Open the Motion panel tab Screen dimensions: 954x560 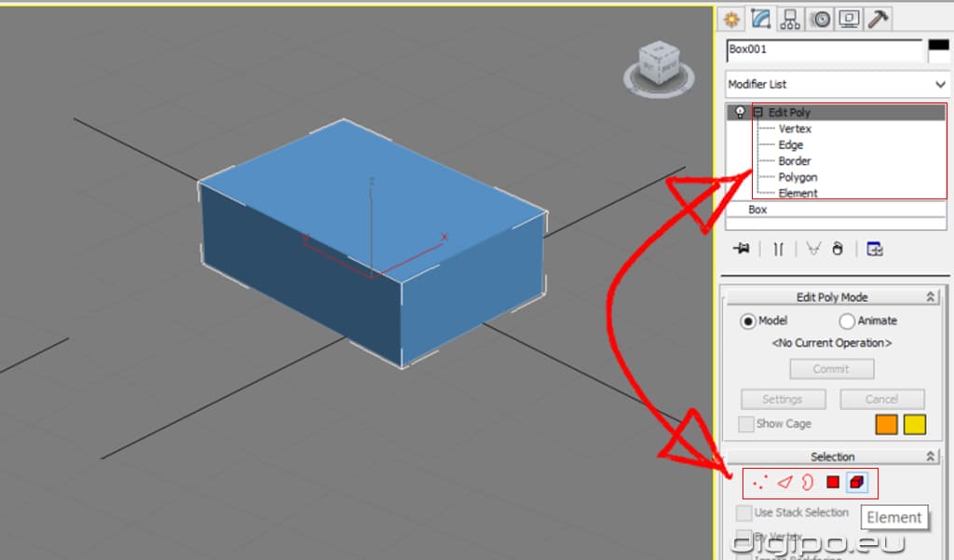click(820, 19)
